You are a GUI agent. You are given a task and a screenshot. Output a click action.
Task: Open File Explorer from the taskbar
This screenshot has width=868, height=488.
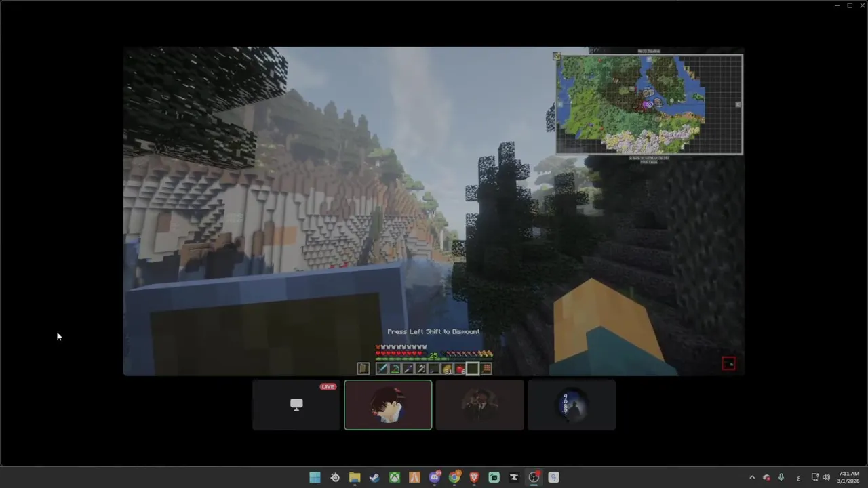[x=355, y=477]
